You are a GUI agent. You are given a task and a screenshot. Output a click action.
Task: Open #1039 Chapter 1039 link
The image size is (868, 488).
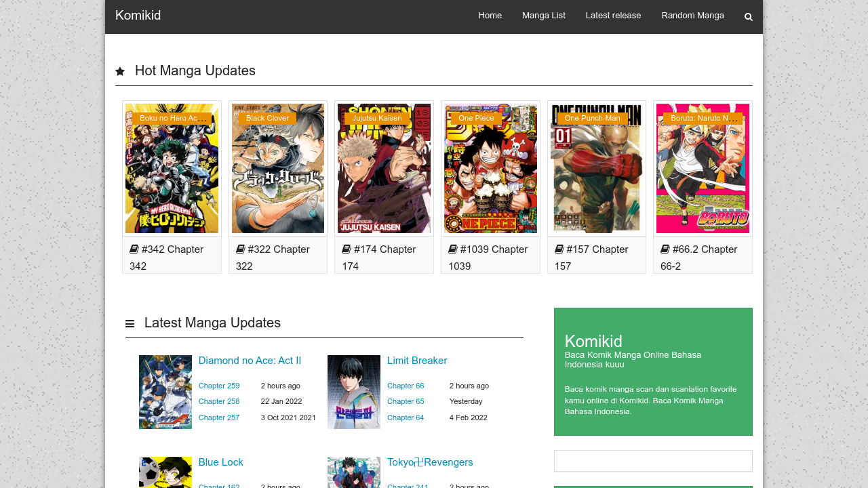[x=488, y=258]
